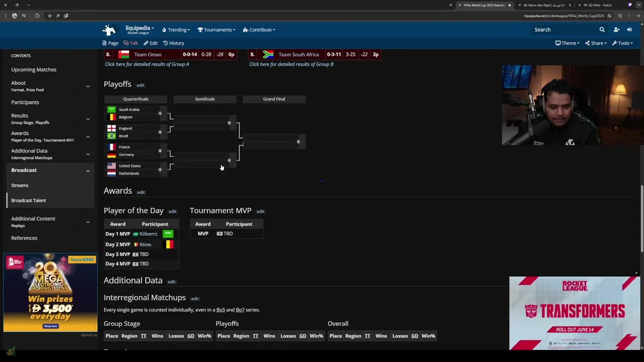Click the Saudi Arabia flag in quarterfinals
The width and height of the screenshot is (644, 362).
pos(111,110)
